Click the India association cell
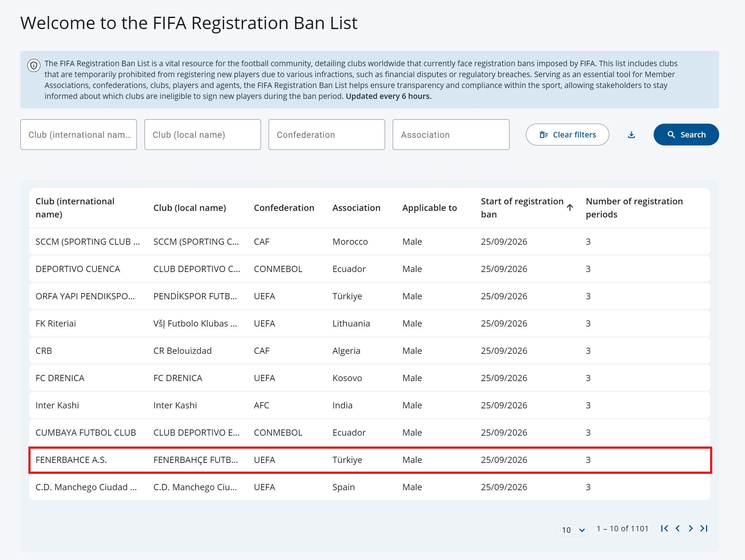This screenshot has height=560, width=745. tap(342, 405)
